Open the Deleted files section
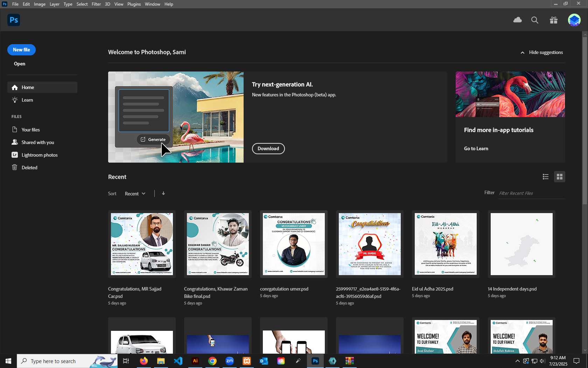The image size is (588, 368). [x=42, y=168]
